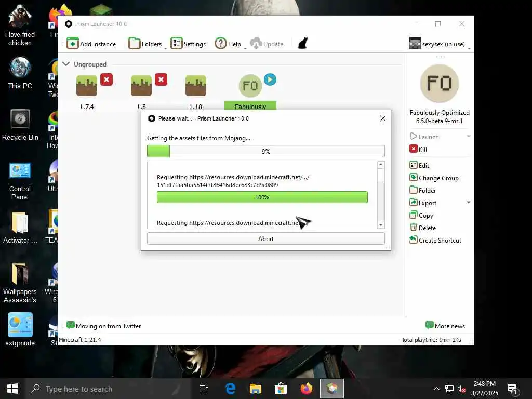The width and height of the screenshot is (532, 399).
Task: Click the 'Minecraft 1.21.4' status bar text
Action: [x=79, y=340]
